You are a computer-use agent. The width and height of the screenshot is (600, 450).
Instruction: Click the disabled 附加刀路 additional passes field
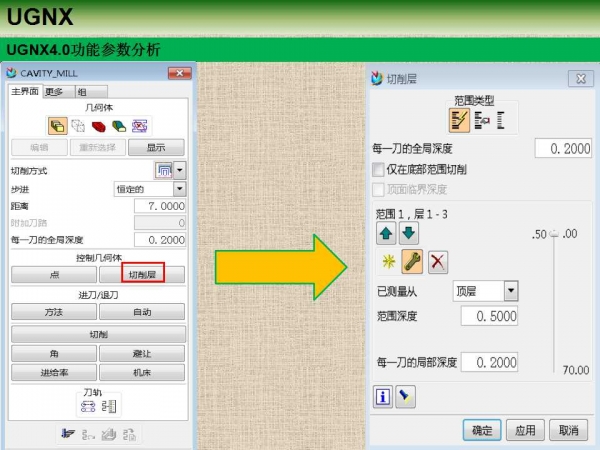click(160, 223)
